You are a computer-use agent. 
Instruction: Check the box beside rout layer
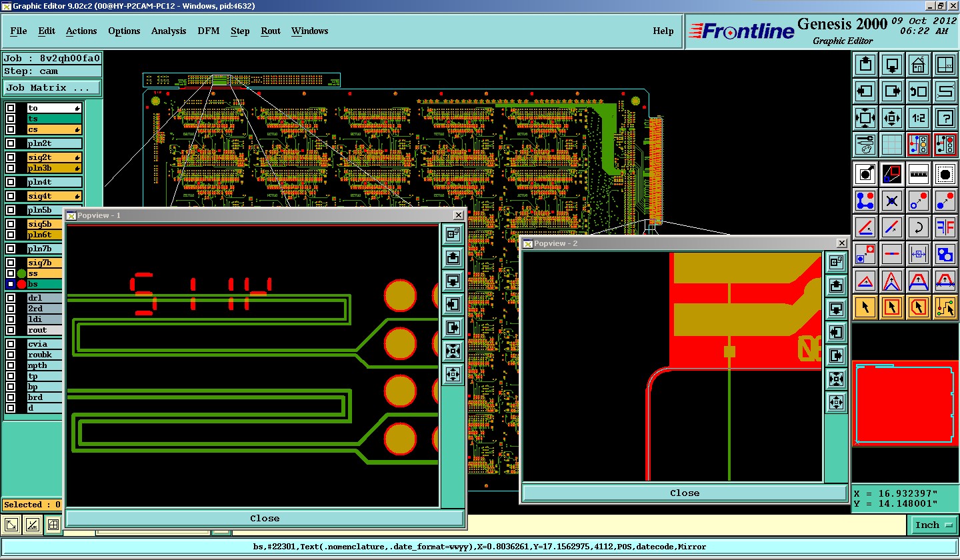pos(11,330)
